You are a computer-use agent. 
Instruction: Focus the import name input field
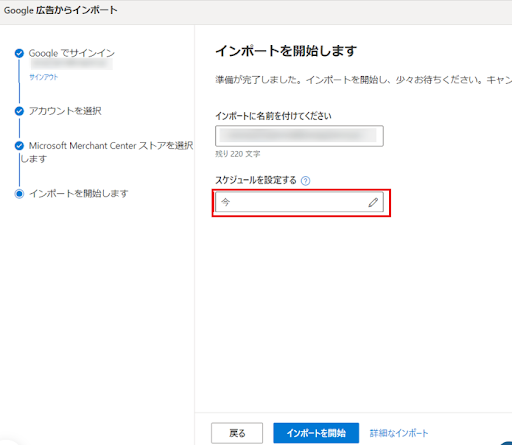(299, 136)
